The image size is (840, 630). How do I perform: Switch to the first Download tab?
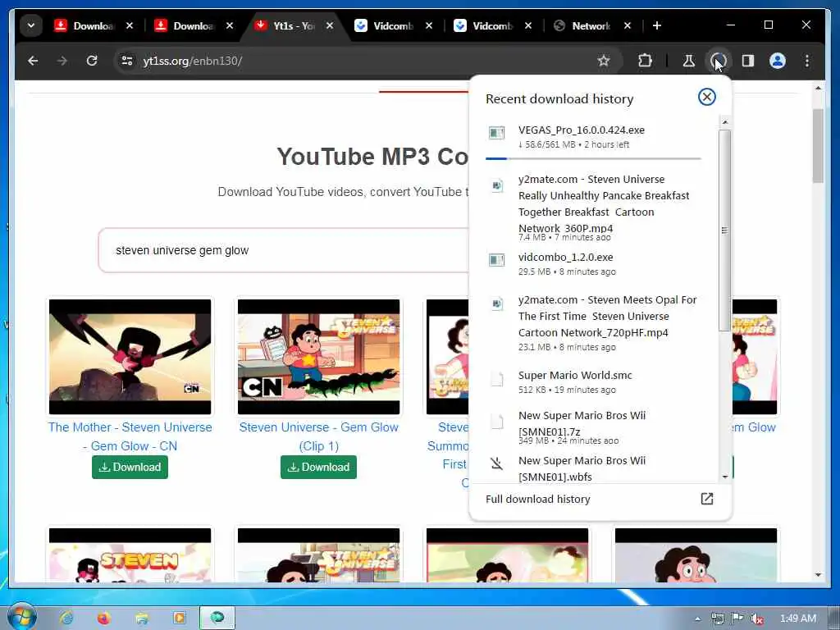point(94,25)
